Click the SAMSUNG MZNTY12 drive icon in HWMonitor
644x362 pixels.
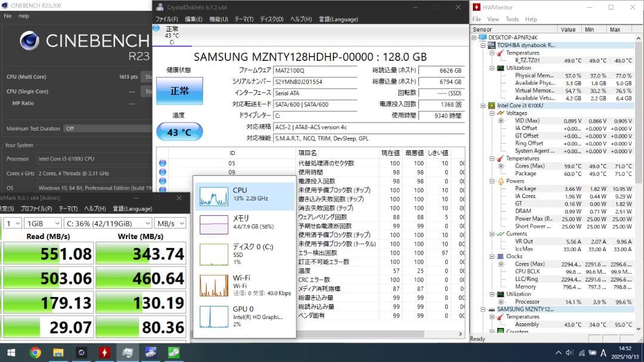click(x=491, y=310)
